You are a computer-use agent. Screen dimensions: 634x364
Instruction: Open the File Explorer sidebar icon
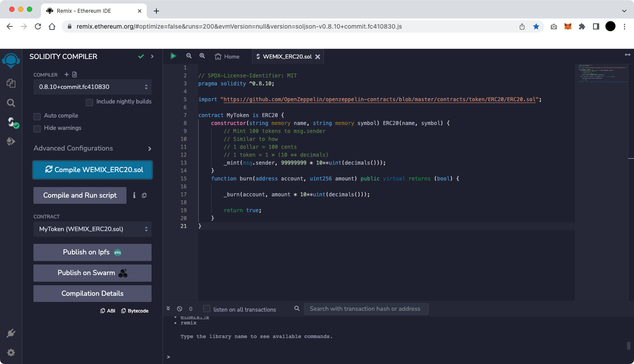click(11, 83)
